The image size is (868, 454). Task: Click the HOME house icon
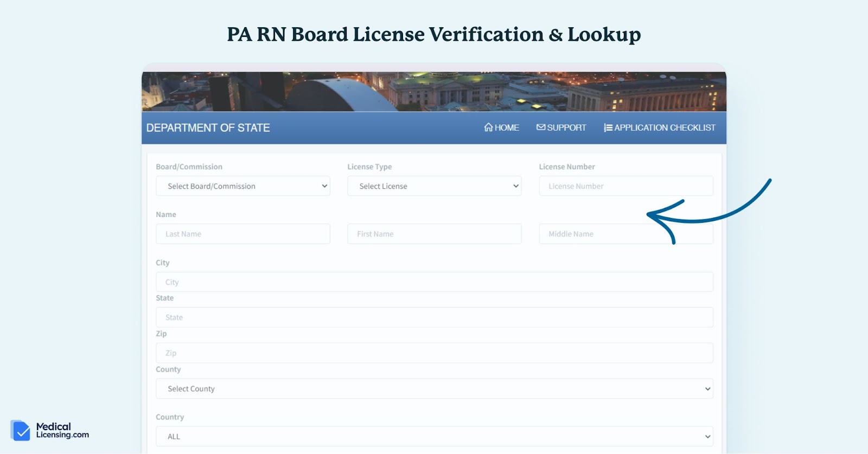click(x=488, y=127)
